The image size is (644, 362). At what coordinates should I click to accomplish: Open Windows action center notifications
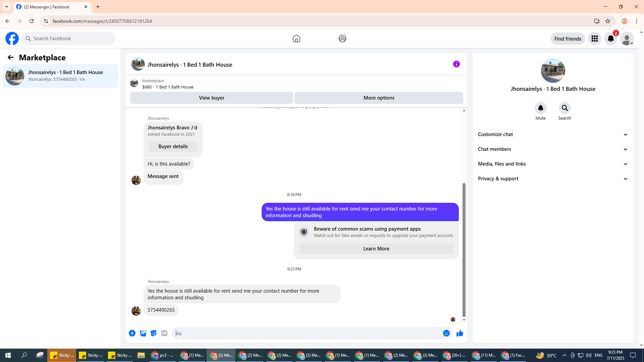click(x=633, y=355)
